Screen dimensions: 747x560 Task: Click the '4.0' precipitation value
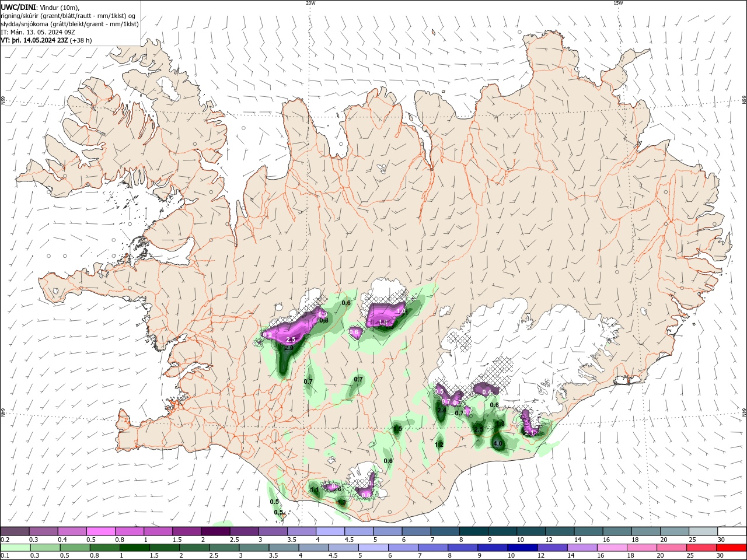[498, 444]
